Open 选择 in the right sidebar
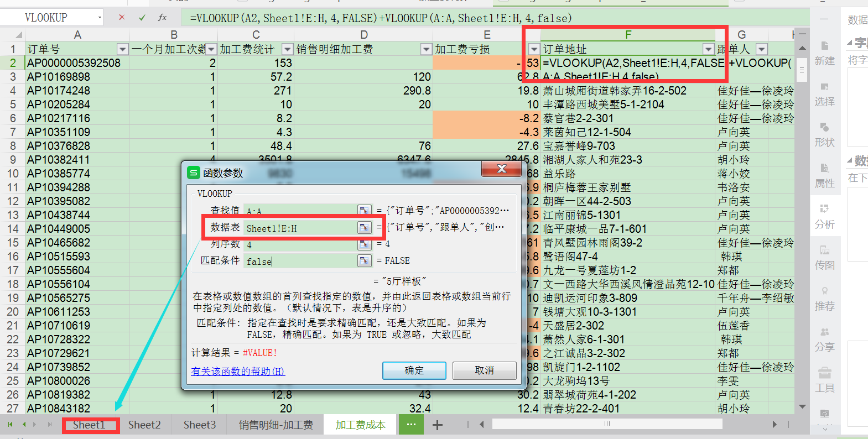This screenshot has width=868, height=439. (x=824, y=94)
